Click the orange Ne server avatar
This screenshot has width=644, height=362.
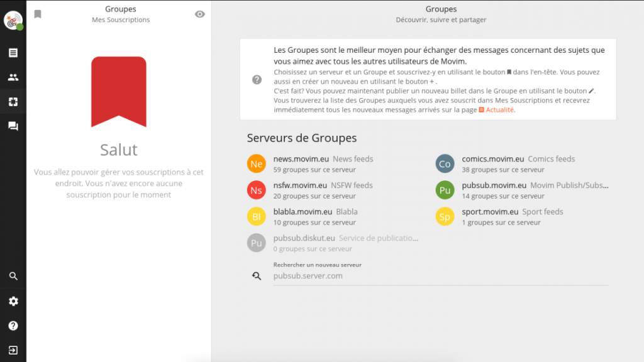point(257,164)
